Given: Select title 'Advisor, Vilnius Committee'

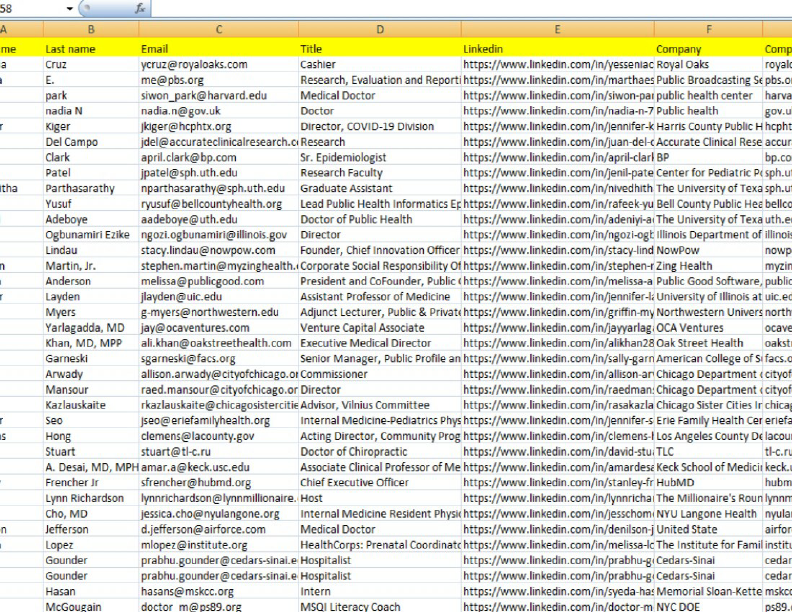Looking at the screenshot, I should (x=380, y=405).
